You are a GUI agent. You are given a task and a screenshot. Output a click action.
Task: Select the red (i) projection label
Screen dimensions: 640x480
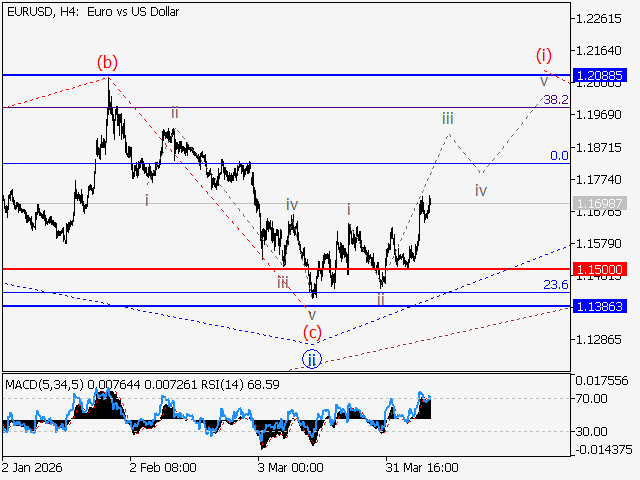coord(544,54)
